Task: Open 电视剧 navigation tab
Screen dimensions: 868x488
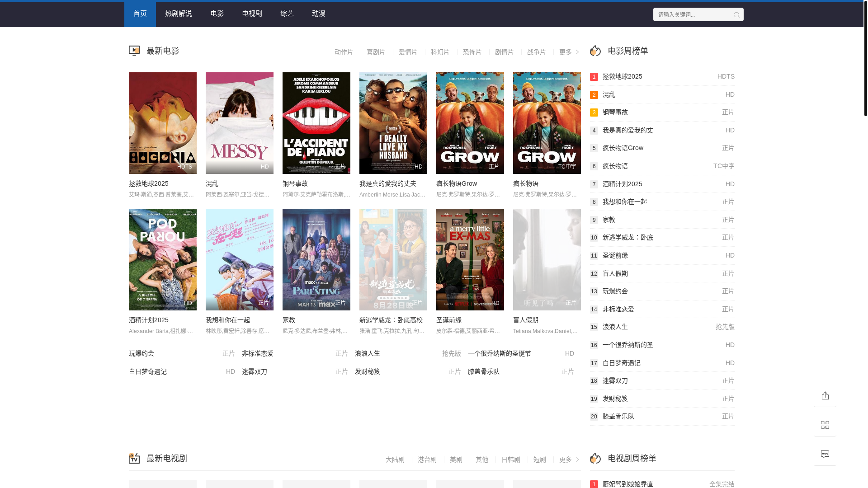Action: point(252,14)
